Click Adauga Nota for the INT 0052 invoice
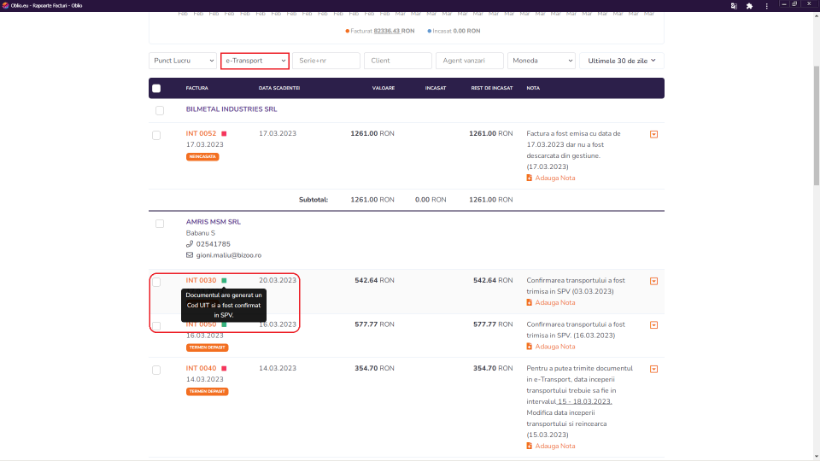820x461 pixels. point(555,178)
